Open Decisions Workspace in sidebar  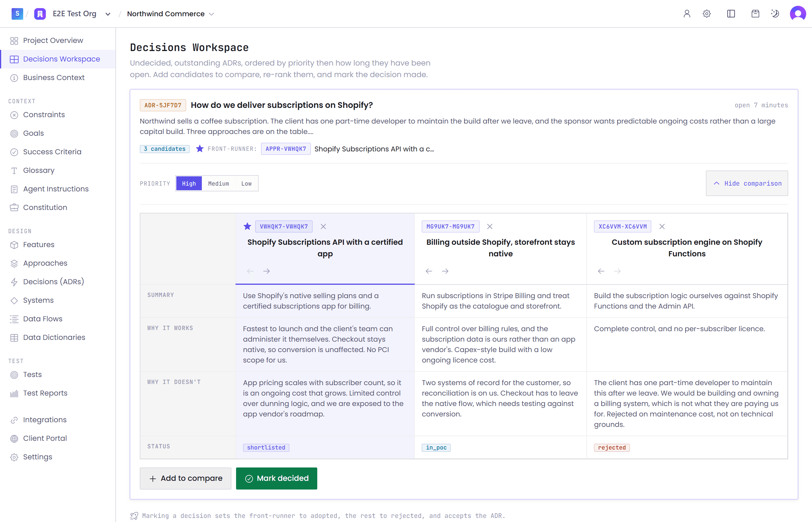pos(58,59)
